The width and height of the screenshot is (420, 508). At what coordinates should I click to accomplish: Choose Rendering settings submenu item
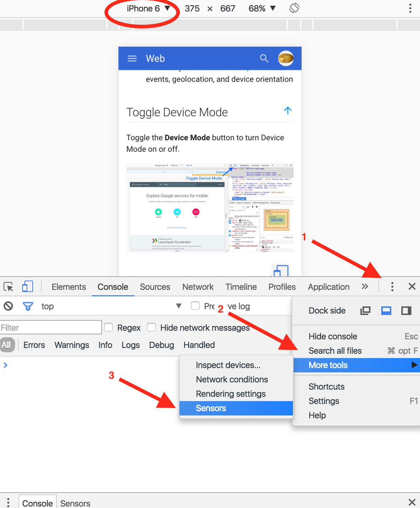[236, 394]
